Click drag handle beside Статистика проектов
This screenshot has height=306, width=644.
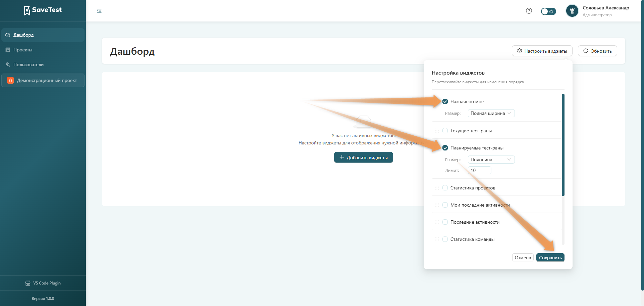tap(437, 188)
